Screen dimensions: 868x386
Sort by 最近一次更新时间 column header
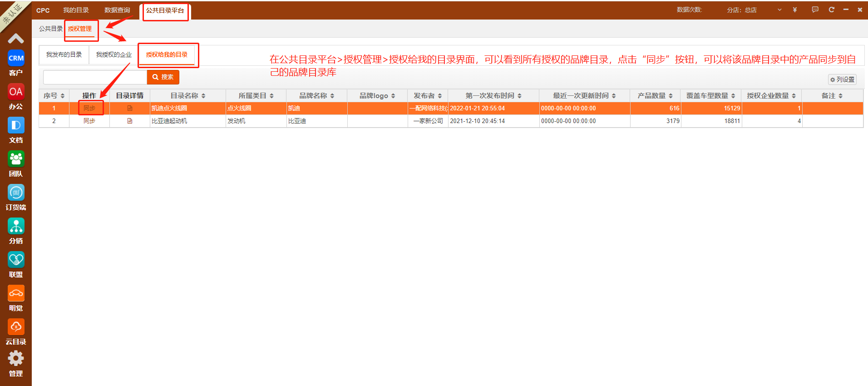pyautogui.click(x=584, y=96)
